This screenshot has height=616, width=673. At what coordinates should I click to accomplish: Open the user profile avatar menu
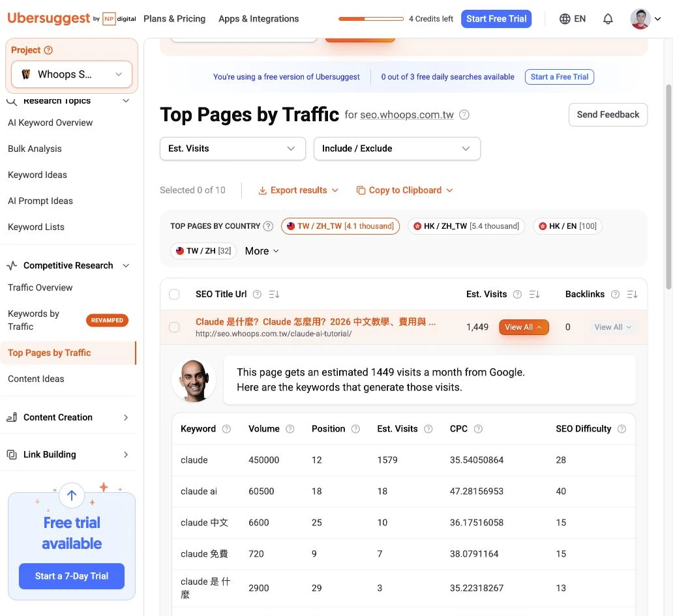coord(645,19)
